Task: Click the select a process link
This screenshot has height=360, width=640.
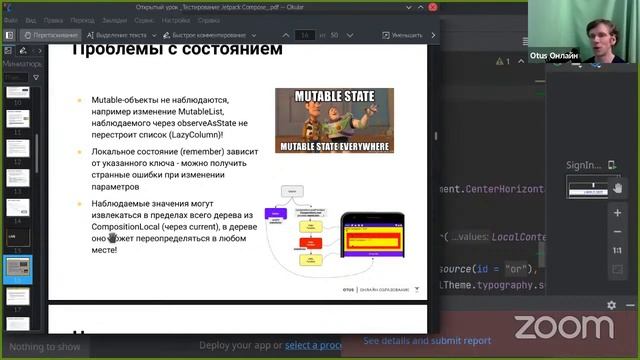Action: click(x=313, y=345)
